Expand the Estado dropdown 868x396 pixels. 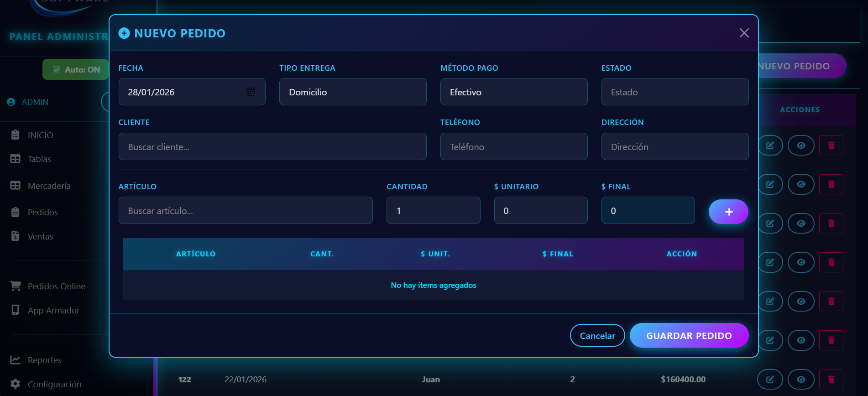tap(675, 92)
